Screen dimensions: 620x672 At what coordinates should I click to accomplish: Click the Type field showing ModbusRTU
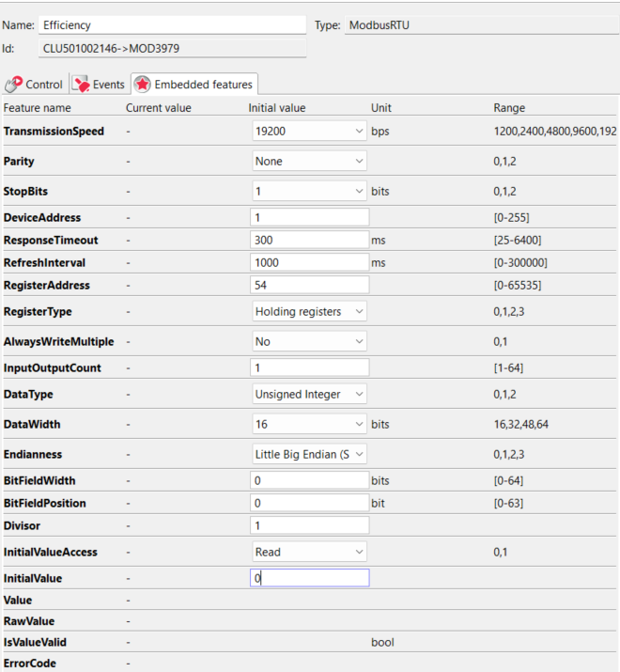click(482, 25)
